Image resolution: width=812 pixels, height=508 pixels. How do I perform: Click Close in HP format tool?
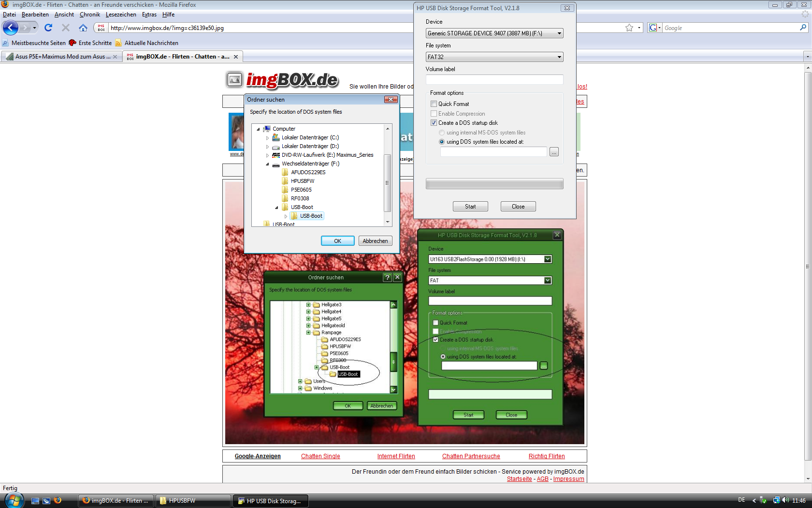(x=518, y=207)
